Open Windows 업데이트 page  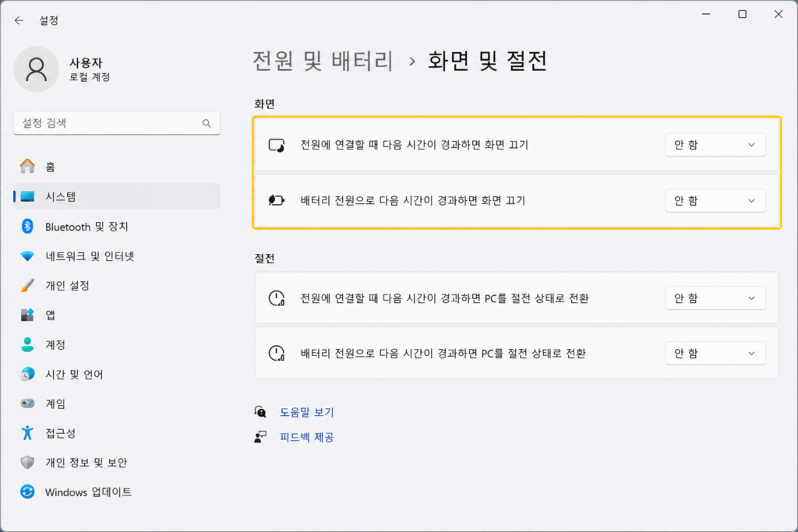(117, 491)
